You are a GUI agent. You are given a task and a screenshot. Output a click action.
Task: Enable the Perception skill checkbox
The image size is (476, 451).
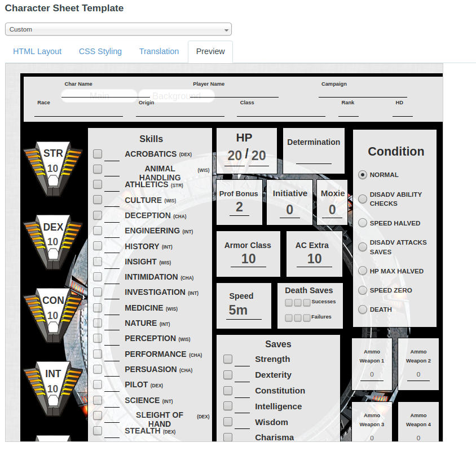98,338
